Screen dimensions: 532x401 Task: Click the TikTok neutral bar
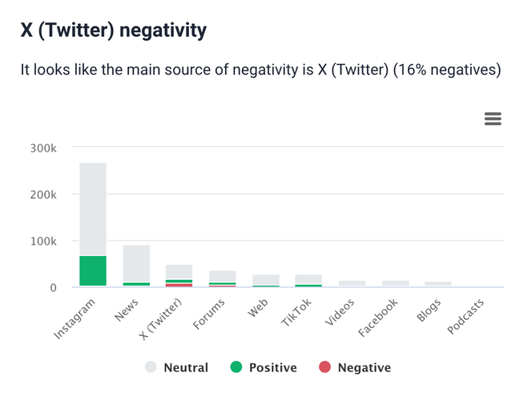pos(308,278)
